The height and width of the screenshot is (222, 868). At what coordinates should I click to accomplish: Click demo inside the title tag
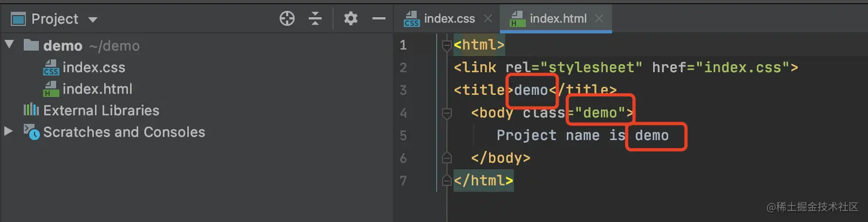tap(531, 90)
